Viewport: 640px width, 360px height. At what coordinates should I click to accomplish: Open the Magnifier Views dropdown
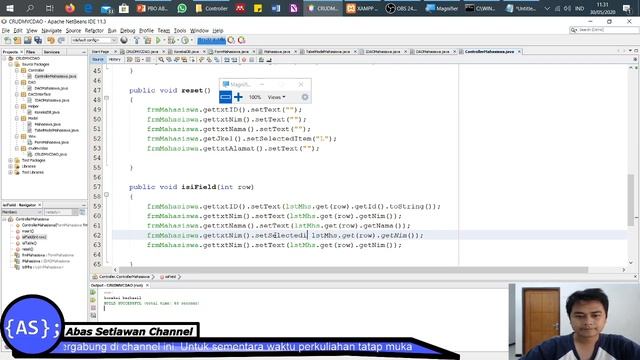(276, 97)
